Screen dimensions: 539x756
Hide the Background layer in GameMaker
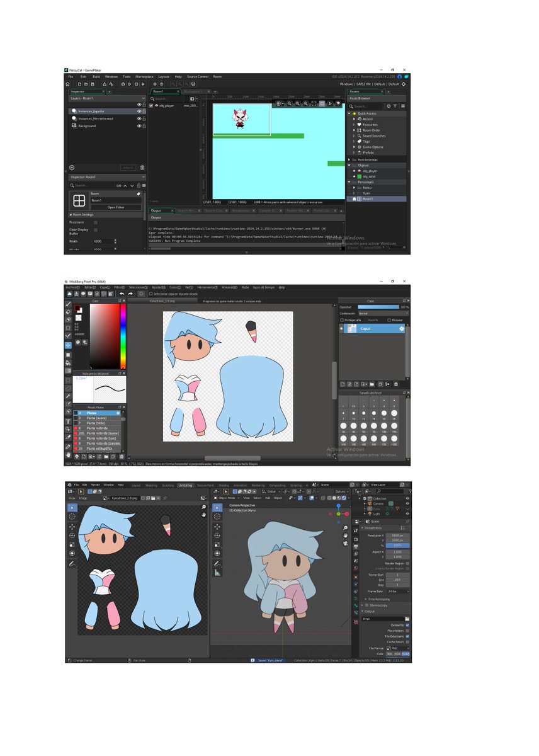point(139,126)
